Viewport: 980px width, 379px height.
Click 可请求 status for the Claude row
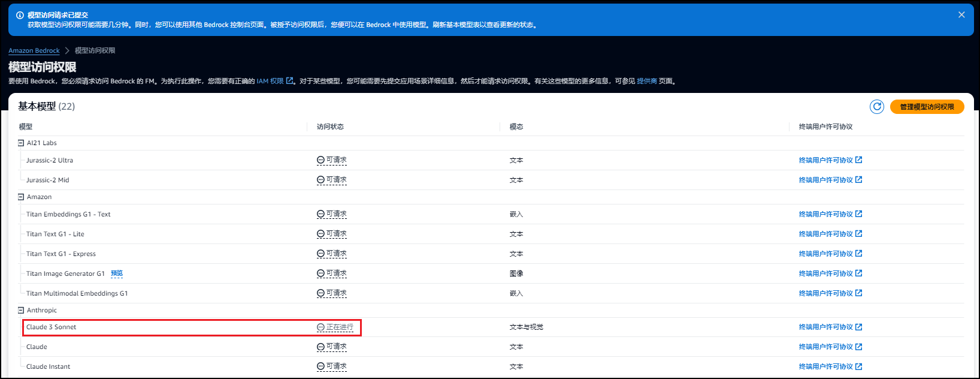332,347
